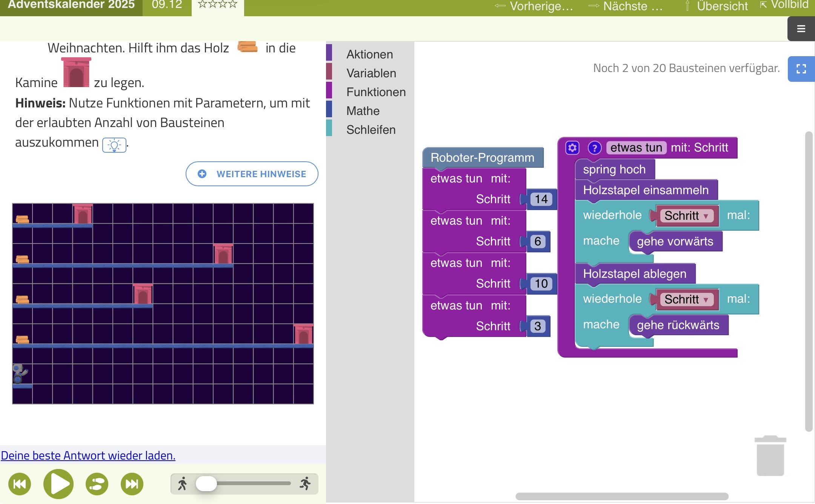Click the question mark help icon
815x504 pixels.
594,148
